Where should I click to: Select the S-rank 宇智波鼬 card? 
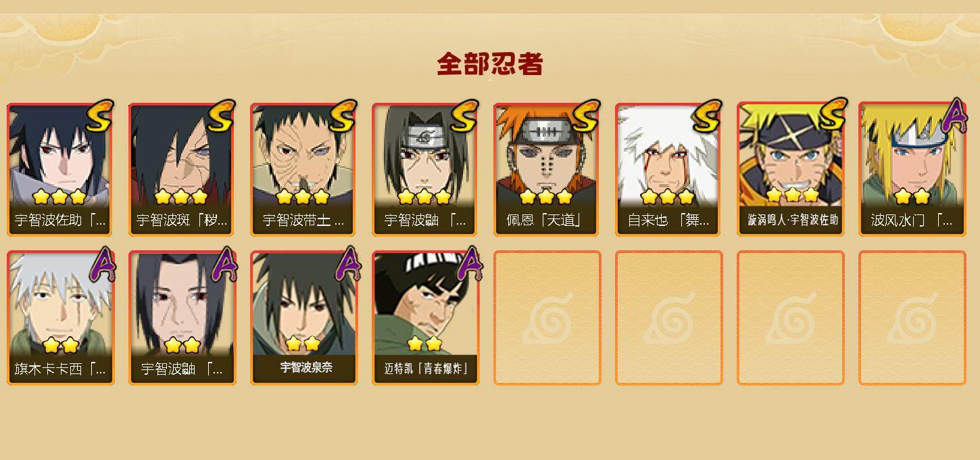[426, 169]
